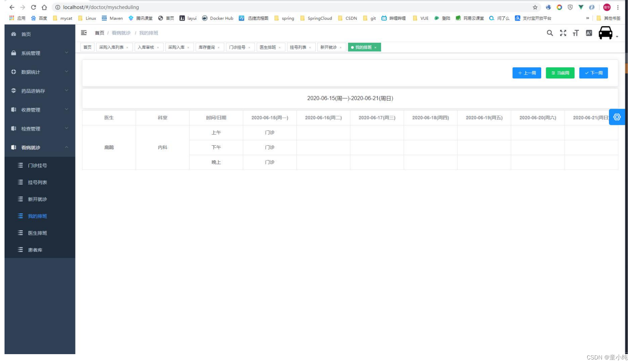Click the Vue devtools extension icon
Screen dimensions: 634x364
[581, 7]
